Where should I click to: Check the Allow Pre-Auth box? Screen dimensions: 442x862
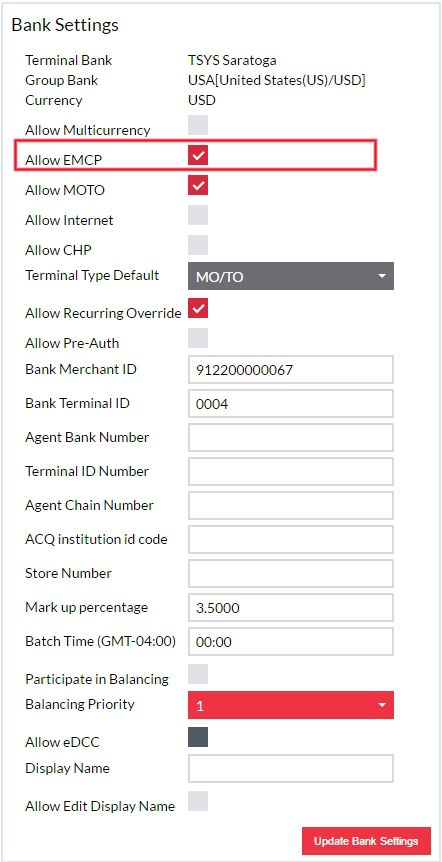point(198,338)
